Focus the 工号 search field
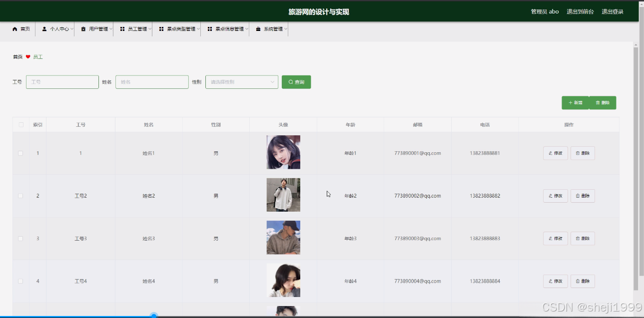Screen dimensions: 644x318 (x=62, y=82)
